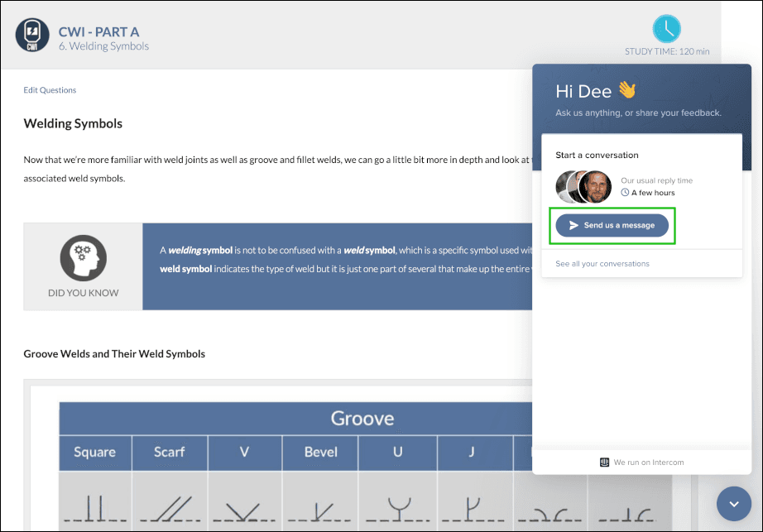Click the 6. Welding Symbols breadcrumb
763x532 pixels.
pyautogui.click(x=104, y=46)
